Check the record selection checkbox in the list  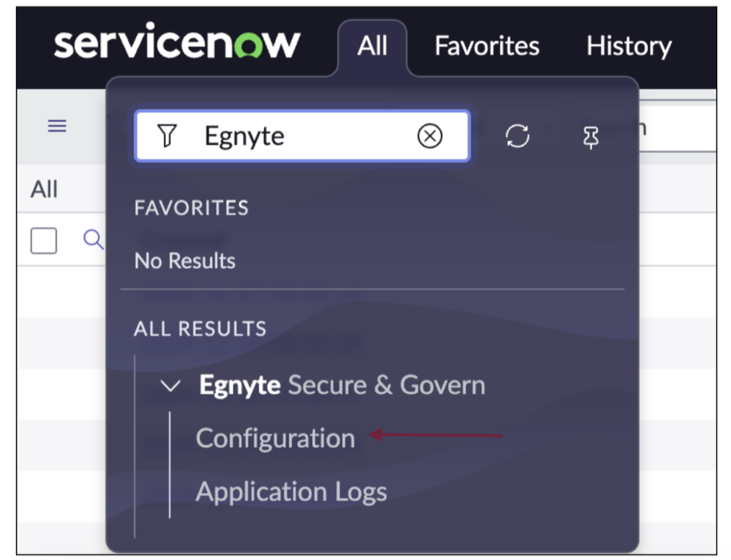(x=43, y=240)
